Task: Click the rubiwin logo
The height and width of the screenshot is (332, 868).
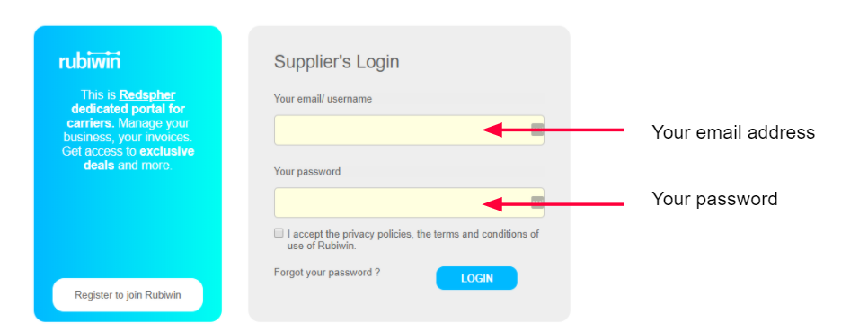Action: 90,60
